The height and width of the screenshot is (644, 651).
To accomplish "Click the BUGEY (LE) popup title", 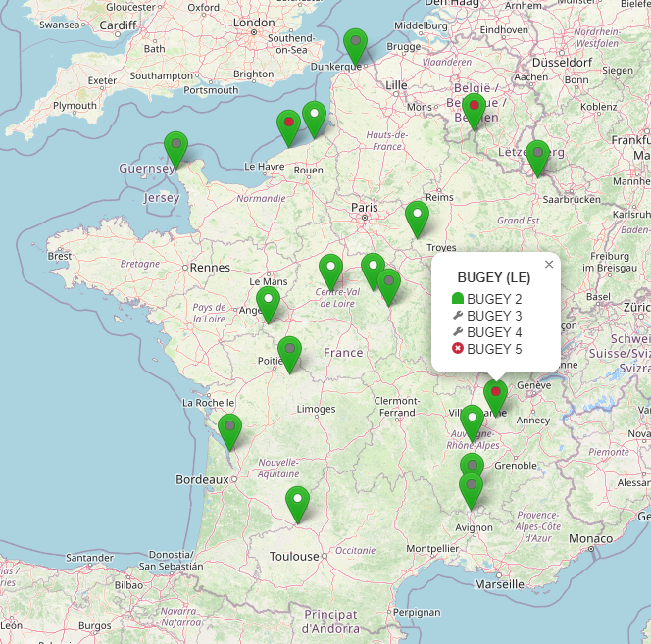I will tap(494, 277).
